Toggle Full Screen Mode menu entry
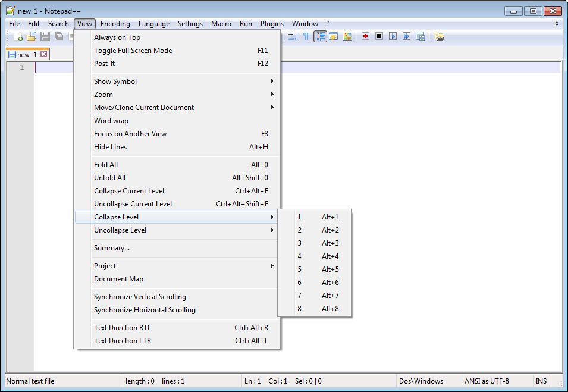The image size is (568, 392). tap(177, 51)
